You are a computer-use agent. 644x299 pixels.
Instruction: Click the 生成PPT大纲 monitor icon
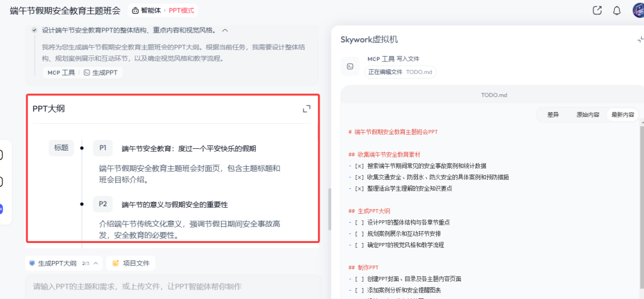32,263
